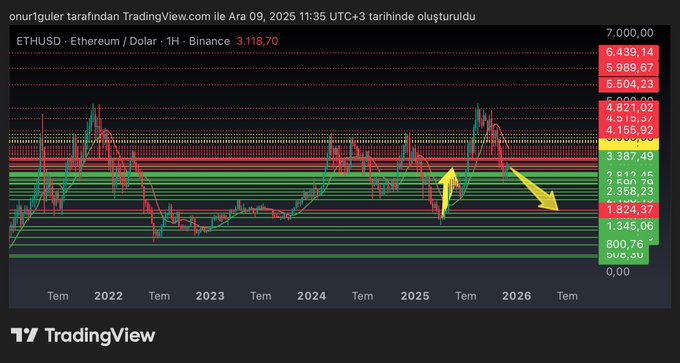Image resolution: width=680 pixels, height=363 pixels.
Task: Click the Tem label between 2025 and 2026
Action: pos(465,296)
